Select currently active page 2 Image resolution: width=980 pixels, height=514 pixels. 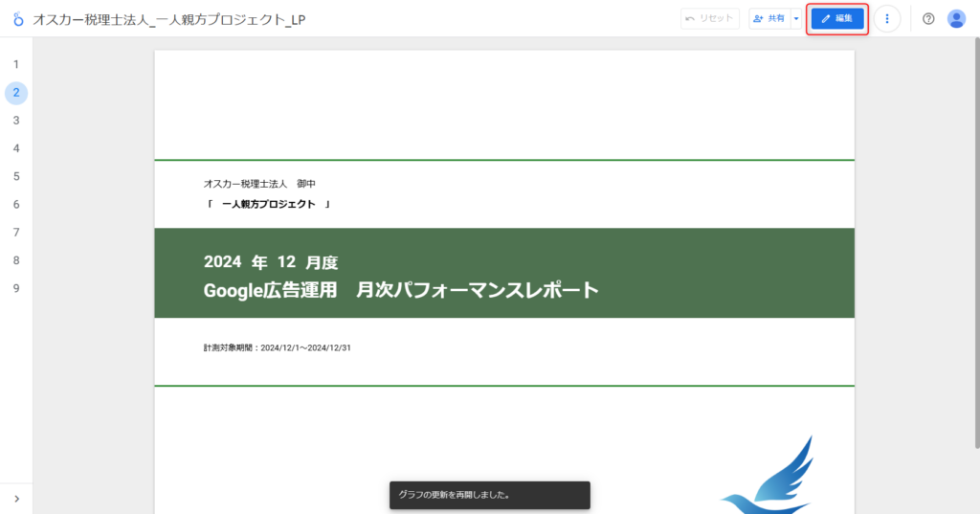click(16, 93)
